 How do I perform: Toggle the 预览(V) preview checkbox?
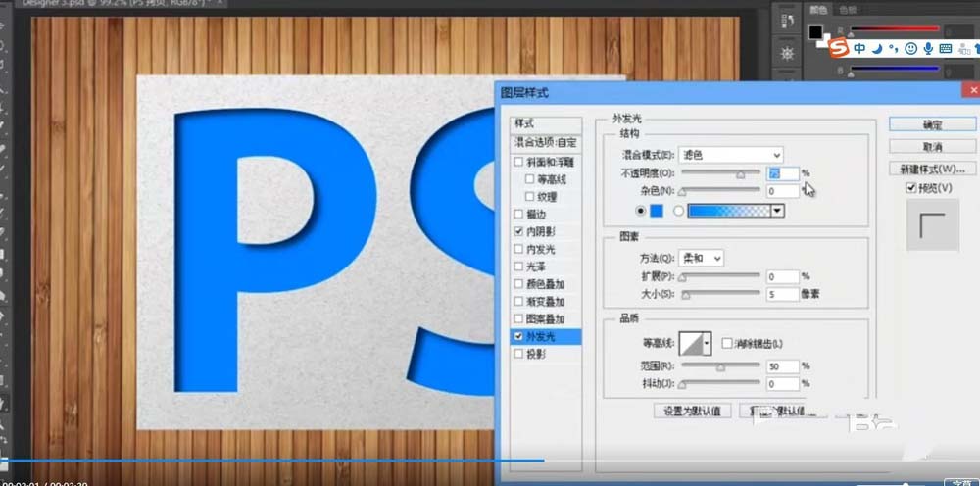pyautogui.click(x=911, y=188)
